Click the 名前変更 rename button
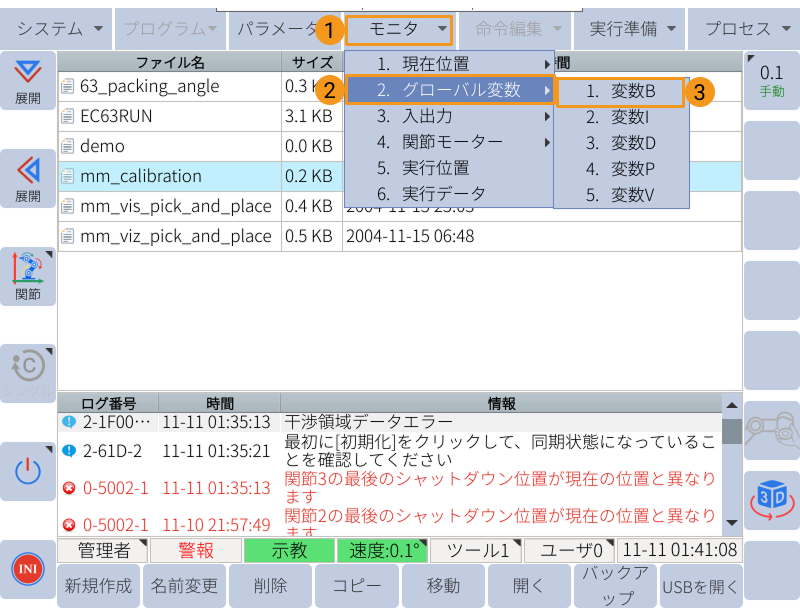 coord(184,586)
